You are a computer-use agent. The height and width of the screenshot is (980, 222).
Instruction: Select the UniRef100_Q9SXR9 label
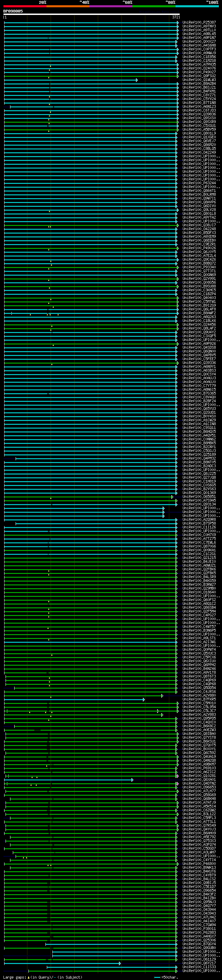pyautogui.click(x=199, y=122)
